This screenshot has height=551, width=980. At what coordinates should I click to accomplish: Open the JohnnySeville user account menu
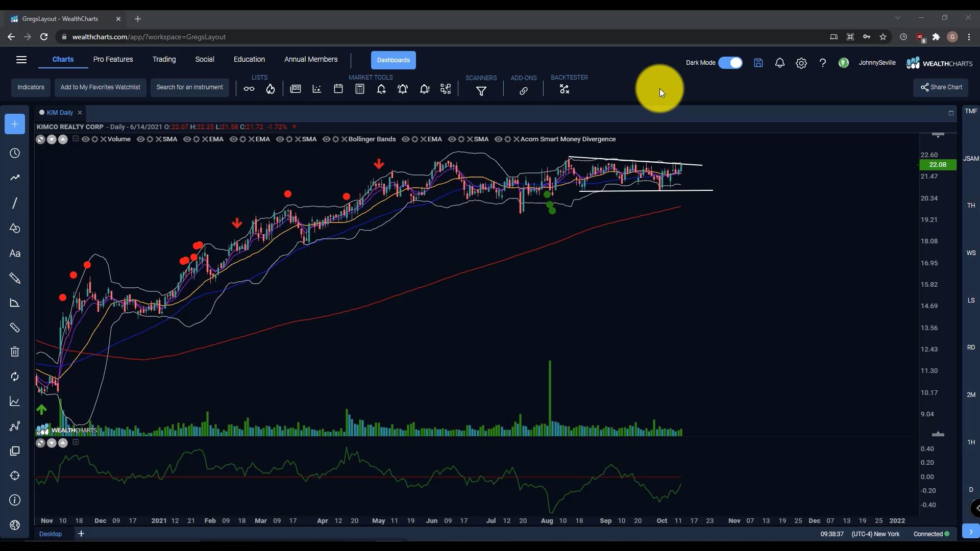click(877, 63)
